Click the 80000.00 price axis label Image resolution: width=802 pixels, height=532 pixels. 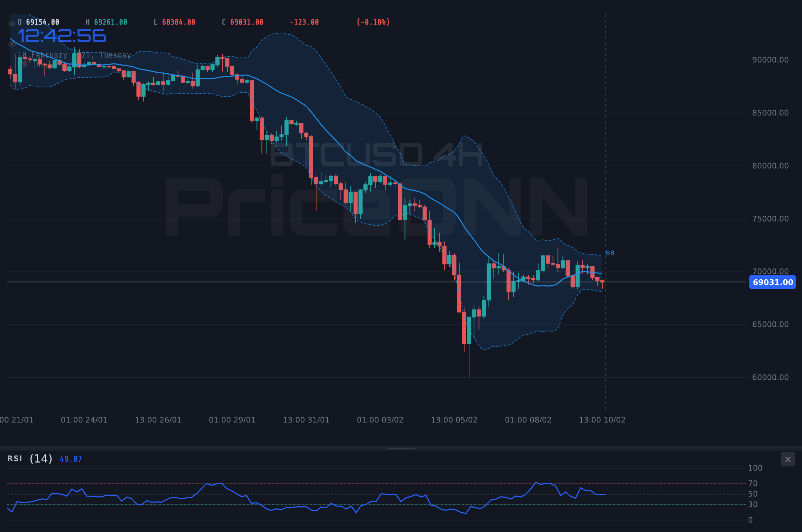(x=770, y=166)
